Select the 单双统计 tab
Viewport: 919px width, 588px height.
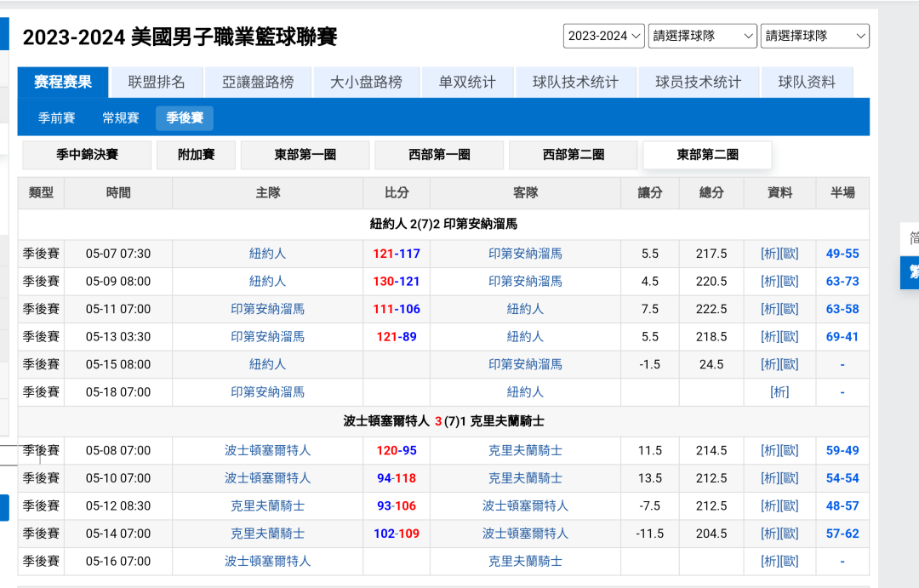pos(467,82)
